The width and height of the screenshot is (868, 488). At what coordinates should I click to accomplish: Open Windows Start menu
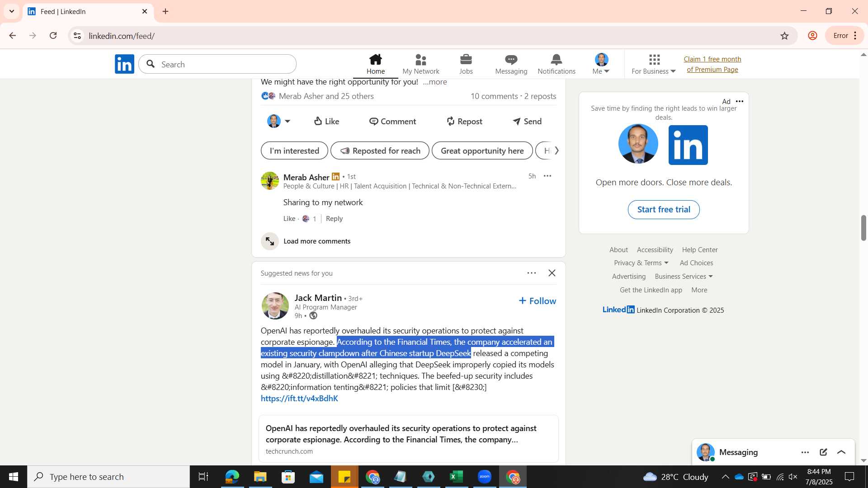coord(14,477)
